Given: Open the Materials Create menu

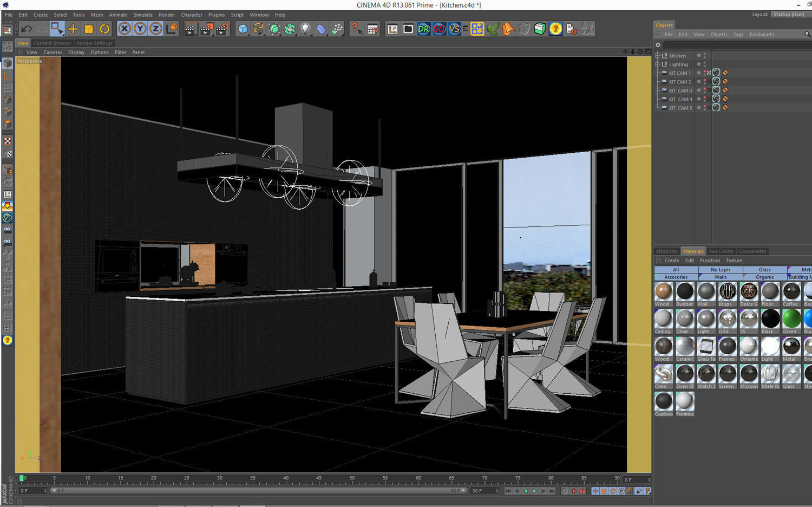Looking at the screenshot, I should pos(672,261).
